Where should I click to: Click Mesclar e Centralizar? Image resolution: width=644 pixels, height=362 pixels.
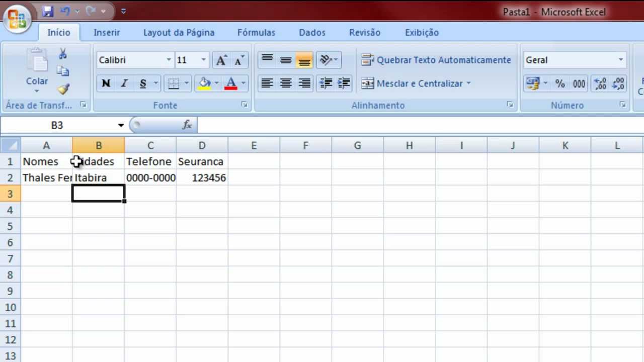(412, 83)
